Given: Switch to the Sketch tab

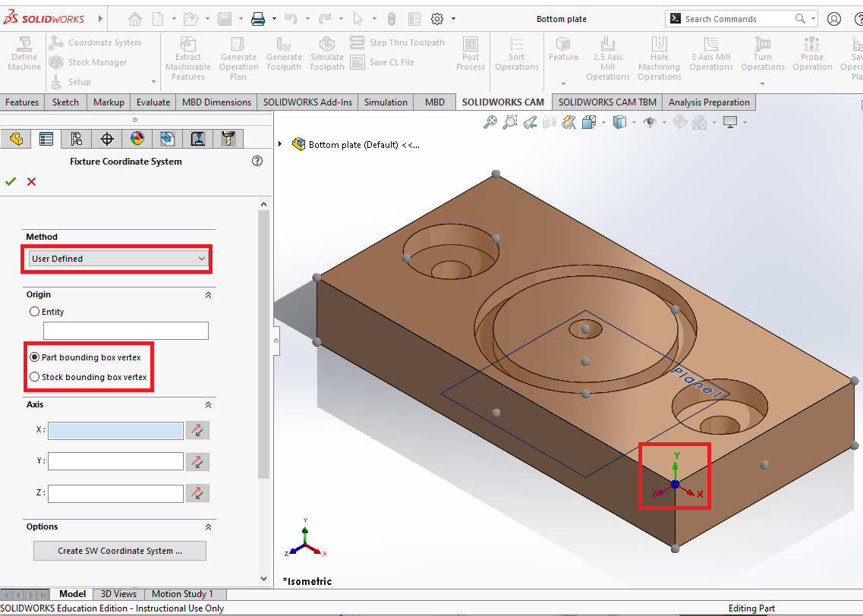Looking at the screenshot, I should (x=65, y=102).
